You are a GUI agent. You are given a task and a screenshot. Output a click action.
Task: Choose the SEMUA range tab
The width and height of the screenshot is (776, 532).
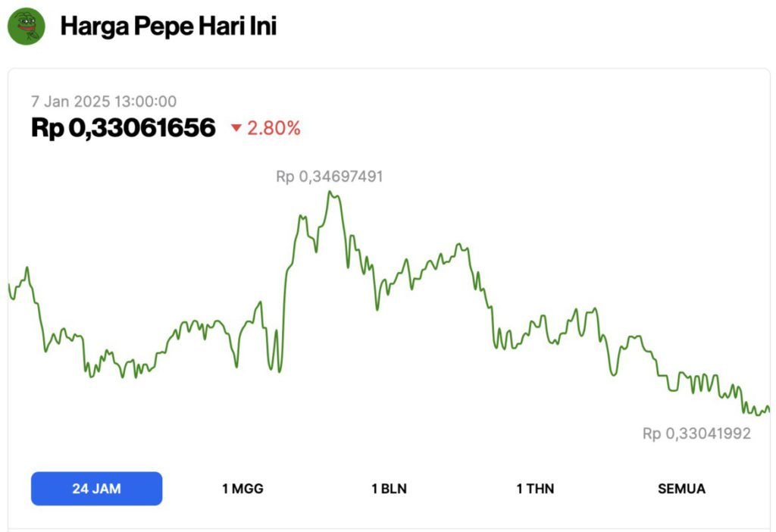click(681, 489)
